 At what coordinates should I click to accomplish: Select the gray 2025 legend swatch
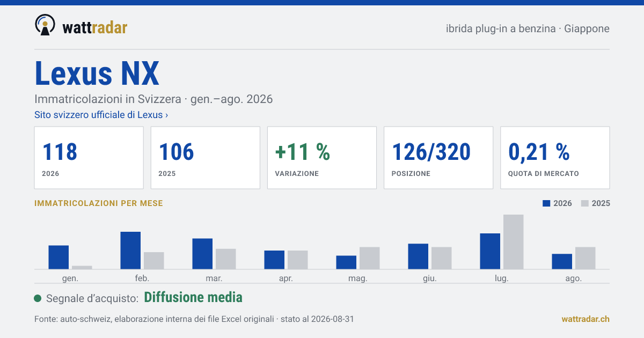tap(586, 203)
